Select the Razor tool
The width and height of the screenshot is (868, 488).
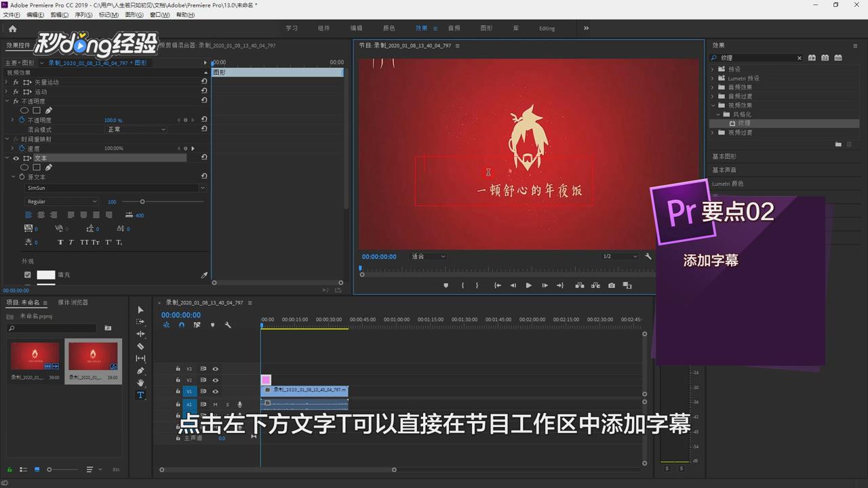tap(140, 346)
